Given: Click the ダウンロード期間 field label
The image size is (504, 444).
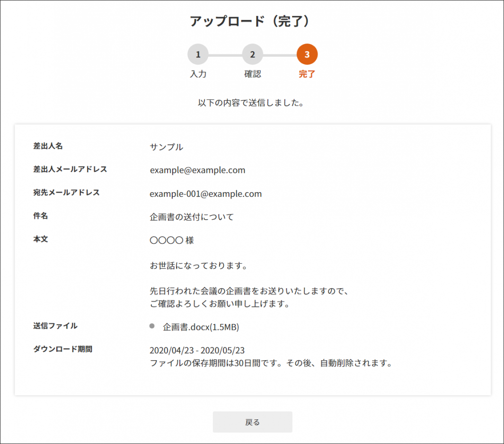Looking at the screenshot, I should point(62,349).
